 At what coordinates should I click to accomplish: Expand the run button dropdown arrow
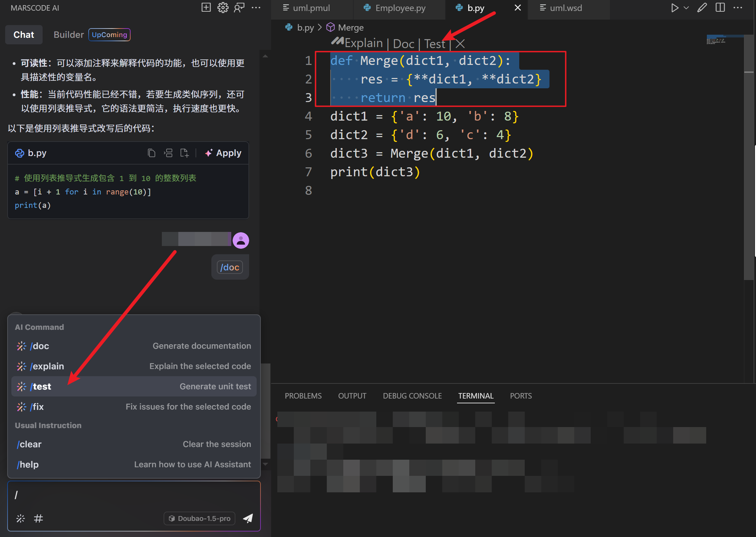coord(686,8)
